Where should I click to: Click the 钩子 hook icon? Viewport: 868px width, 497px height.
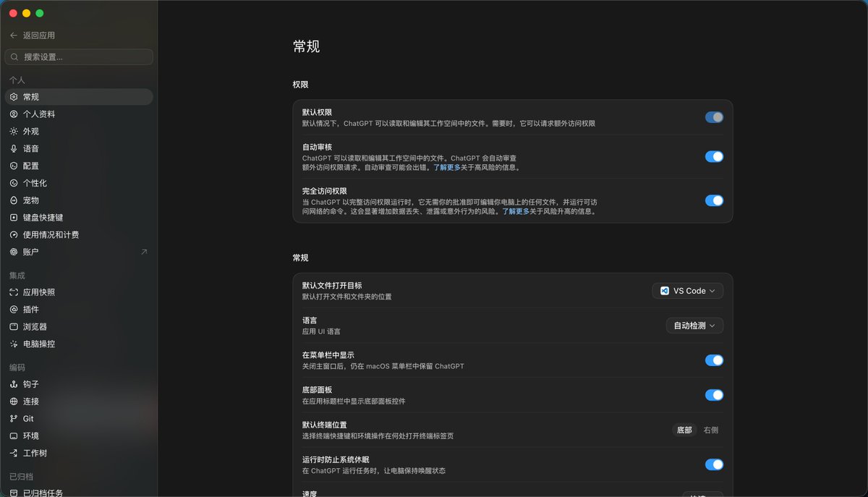[14, 385]
